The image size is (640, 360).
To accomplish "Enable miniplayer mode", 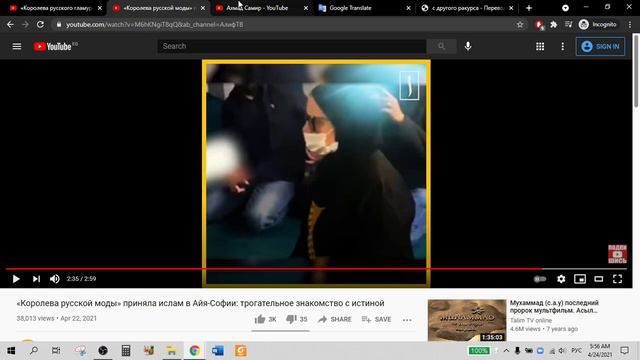I will 580,279.
